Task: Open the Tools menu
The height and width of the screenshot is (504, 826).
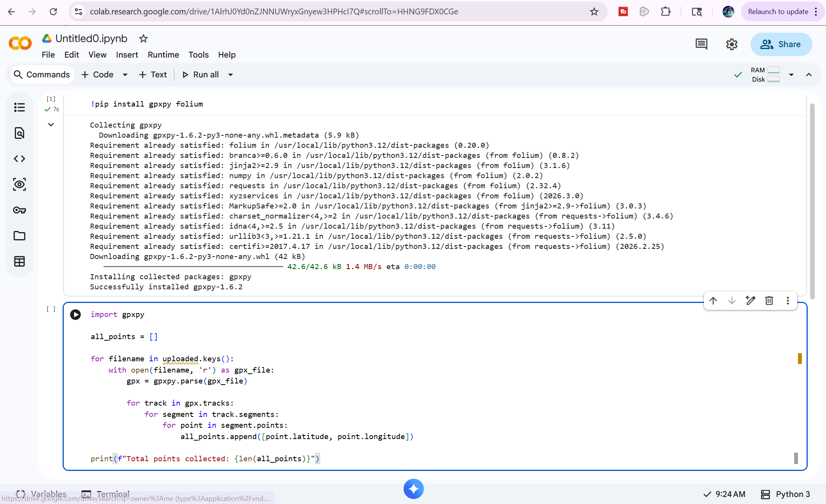Action: [198, 55]
